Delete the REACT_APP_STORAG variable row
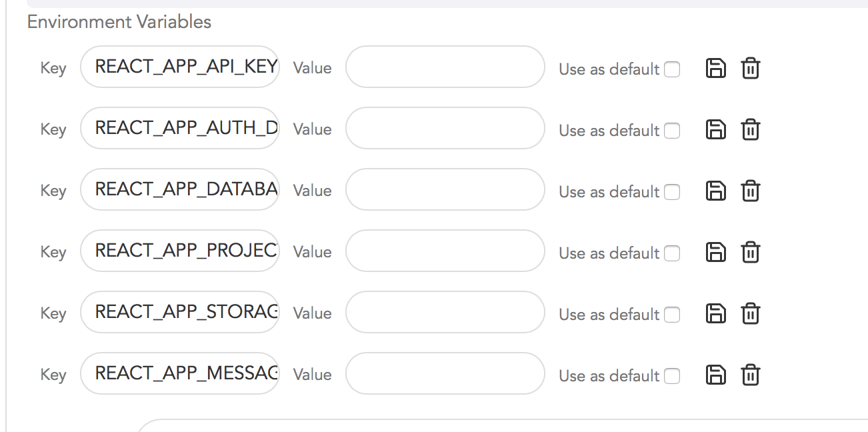This screenshot has width=868, height=432. click(751, 313)
